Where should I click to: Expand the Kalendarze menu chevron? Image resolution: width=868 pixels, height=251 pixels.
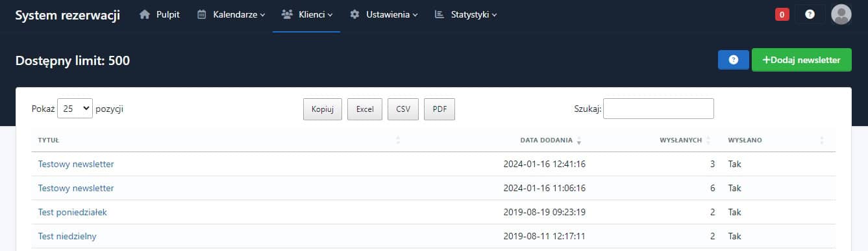click(262, 15)
